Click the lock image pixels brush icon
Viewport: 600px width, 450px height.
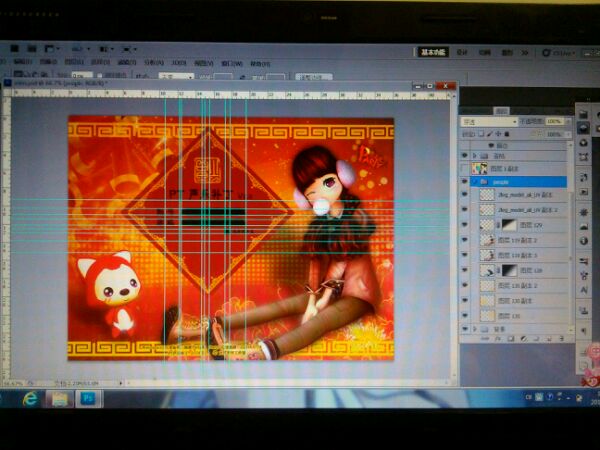pyautogui.click(x=490, y=134)
